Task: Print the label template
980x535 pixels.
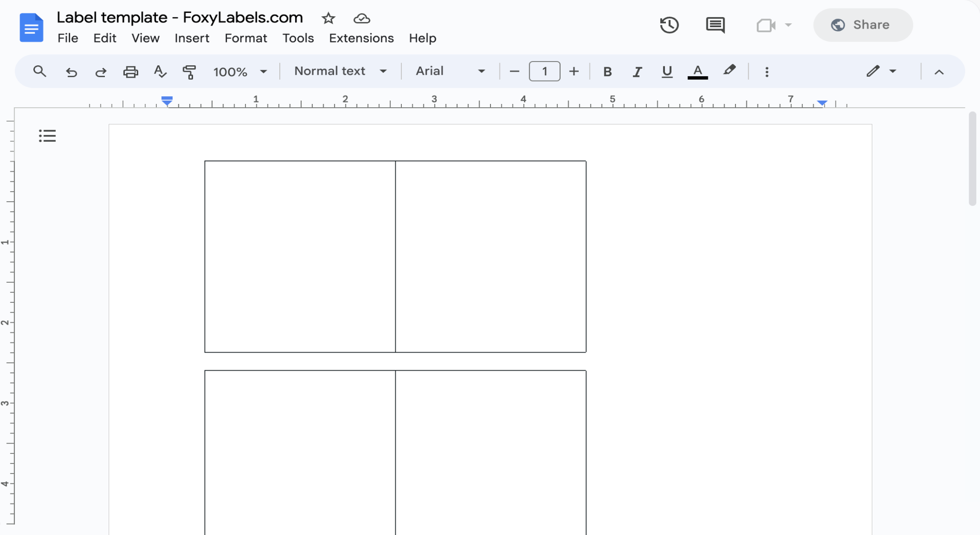Action: click(131, 72)
